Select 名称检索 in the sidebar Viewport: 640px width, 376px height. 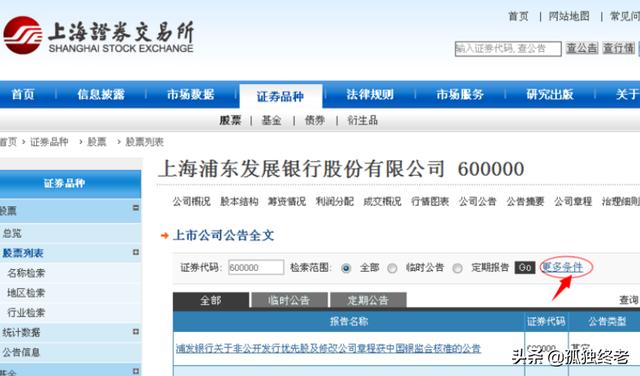pyautogui.click(x=26, y=273)
